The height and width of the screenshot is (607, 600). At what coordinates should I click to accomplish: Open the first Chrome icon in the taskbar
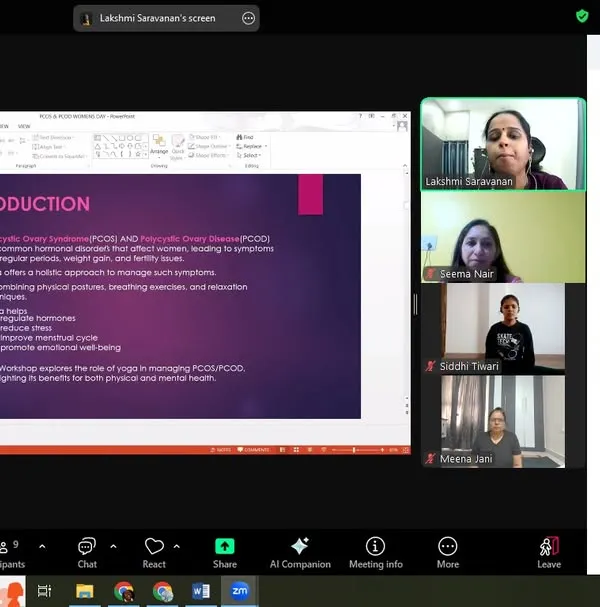123,591
